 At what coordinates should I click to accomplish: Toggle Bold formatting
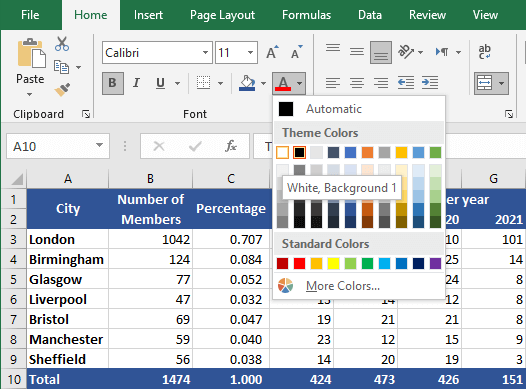(x=113, y=83)
